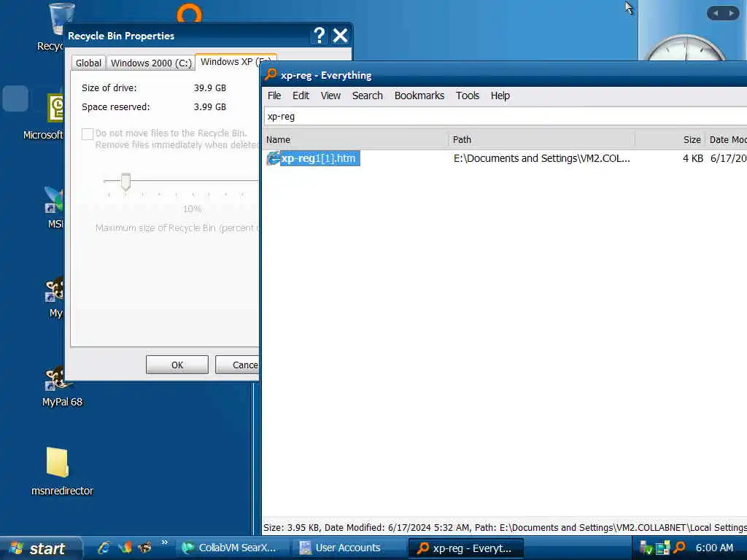Click the Everything magnifier icon in title bar
747x560 pixels.
(271, 74)
